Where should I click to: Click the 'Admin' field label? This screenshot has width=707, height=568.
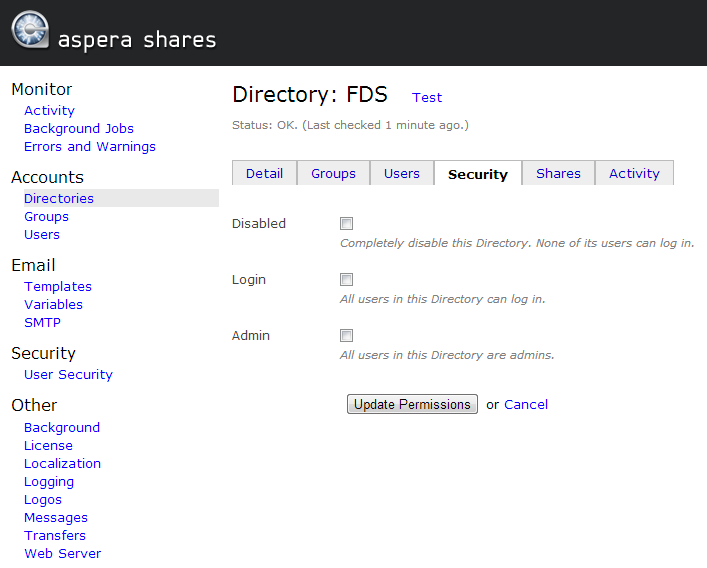(251, 335)
